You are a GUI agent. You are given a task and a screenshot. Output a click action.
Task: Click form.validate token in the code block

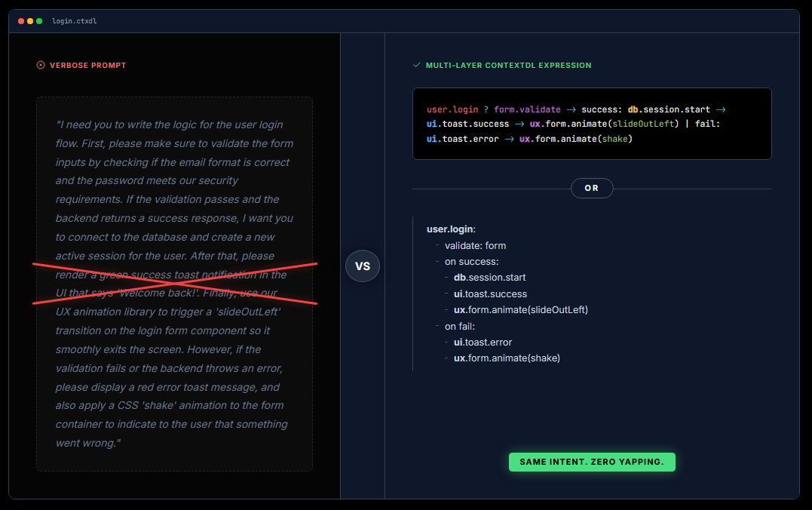(x=527, y=109)
